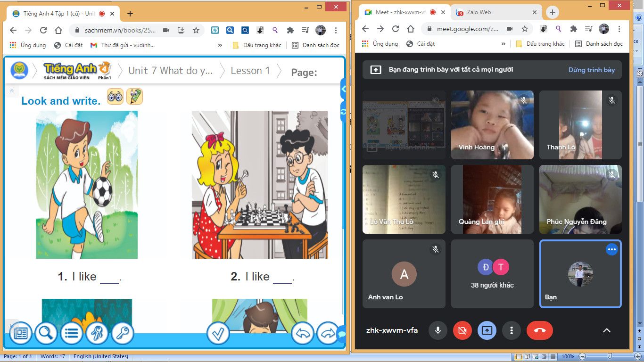Click the red leave call button
The height and width of the screenshot is (362, 644).
click(540, 330)
